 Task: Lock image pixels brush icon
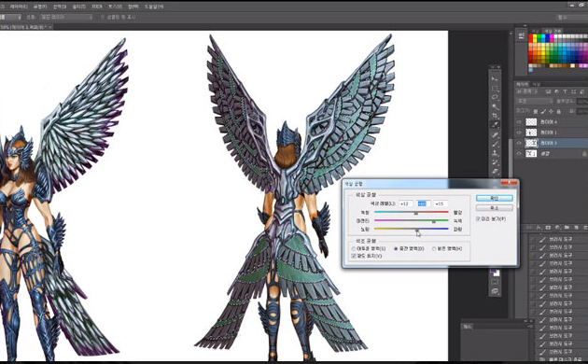(543, 111)
